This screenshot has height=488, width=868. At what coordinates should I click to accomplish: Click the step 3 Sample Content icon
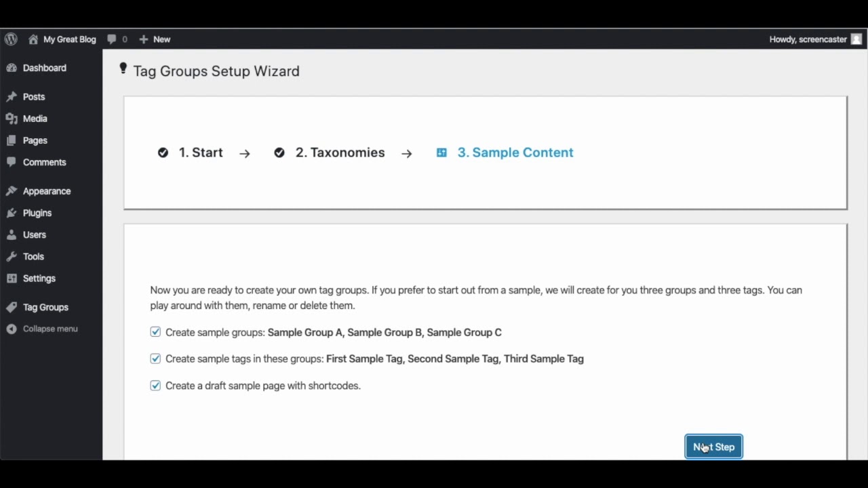441,152
